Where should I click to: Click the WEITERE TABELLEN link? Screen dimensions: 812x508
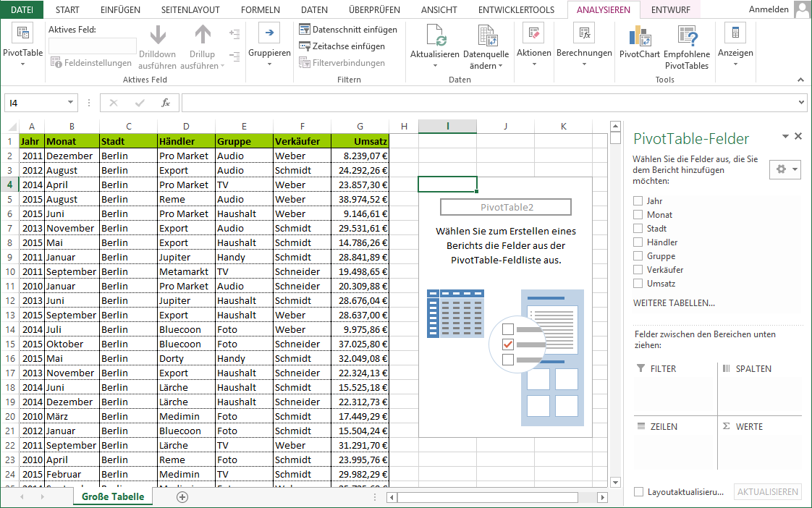pyautogui.click(x=674, y=303)
